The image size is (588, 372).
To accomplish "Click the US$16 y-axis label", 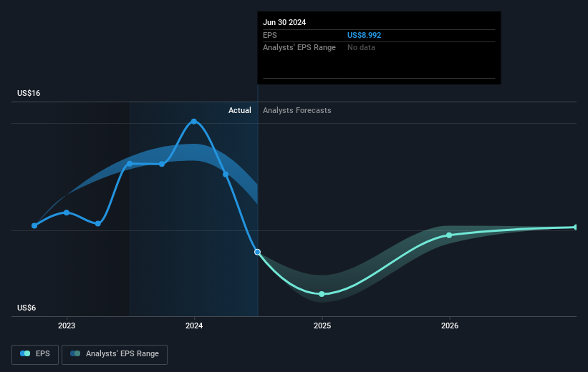I will pyautogui.click(x=29, y=93).
